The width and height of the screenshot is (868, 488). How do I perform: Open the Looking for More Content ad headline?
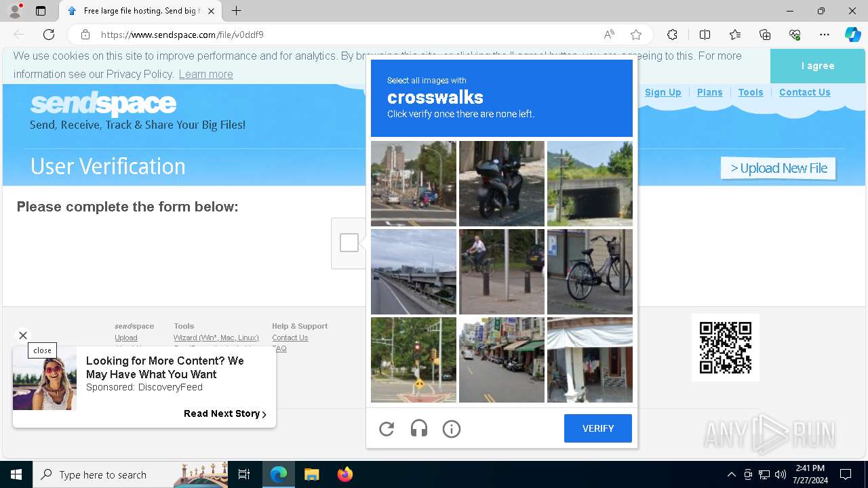coord(165,367)
